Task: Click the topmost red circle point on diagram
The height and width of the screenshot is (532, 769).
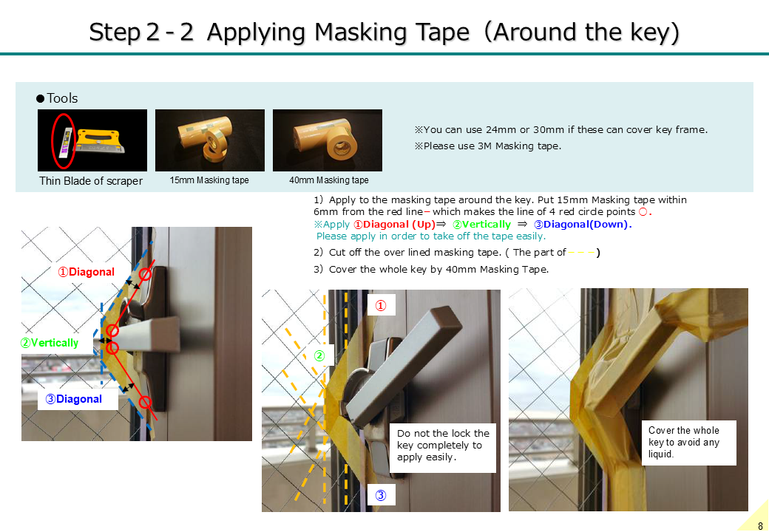Action: (145, 274)
